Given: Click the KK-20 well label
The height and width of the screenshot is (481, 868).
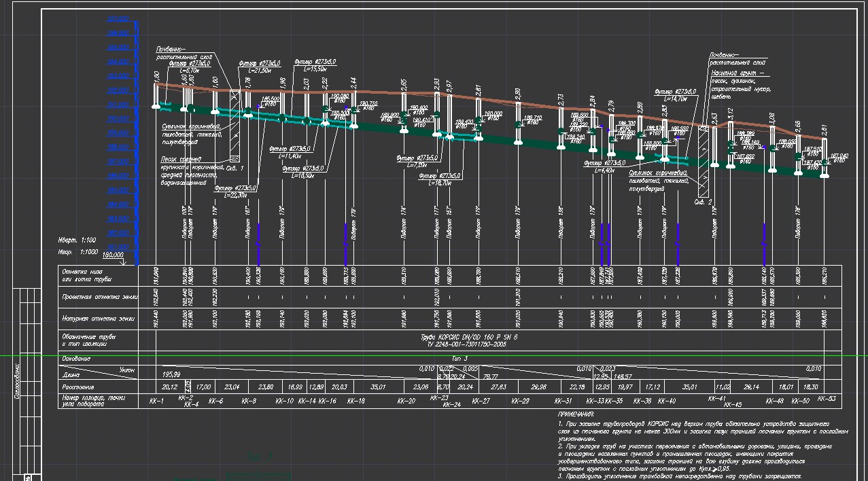Looking at the screenshot, I should coord(406,401).
